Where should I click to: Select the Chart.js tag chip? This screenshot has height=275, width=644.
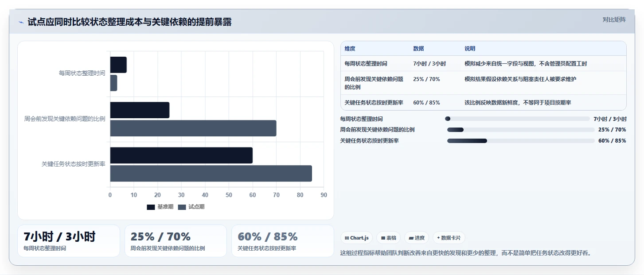tap(357, 238)
